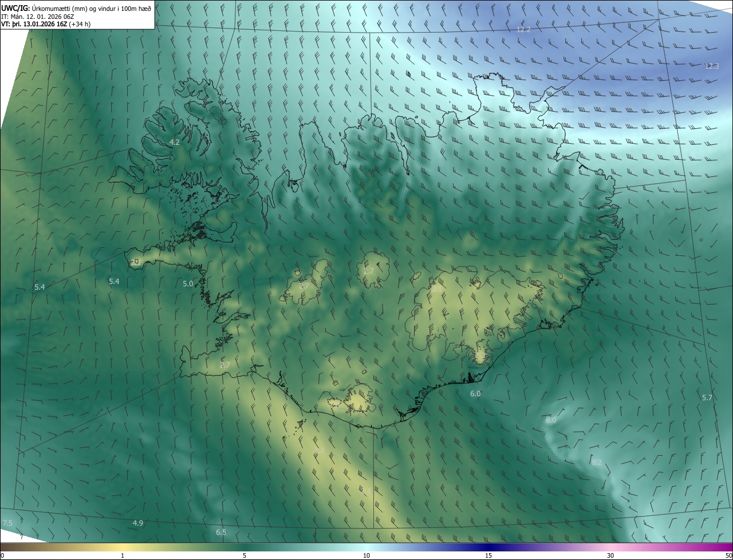Screen dimensions: 733x560
Task: Click the 'UWC/IG:' source label
Action: 15,8
